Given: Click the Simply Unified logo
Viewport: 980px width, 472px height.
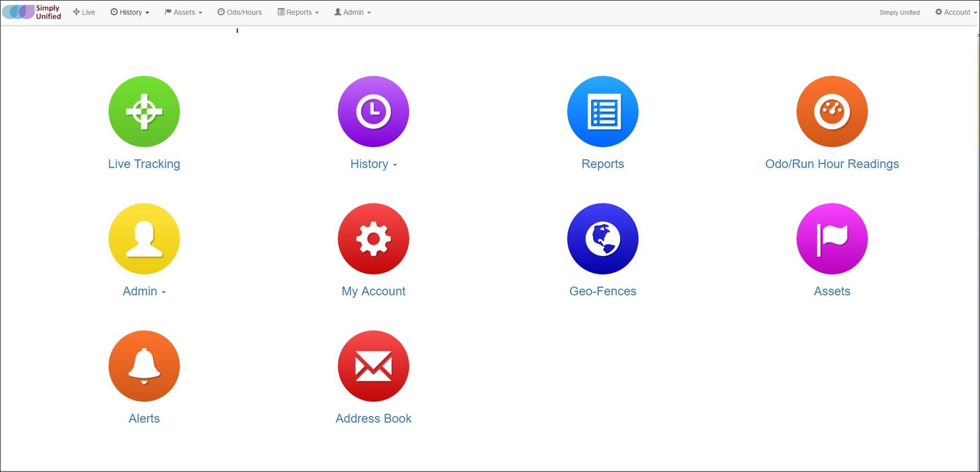Looking at the screenshot, I should click(x=32, y=12).
